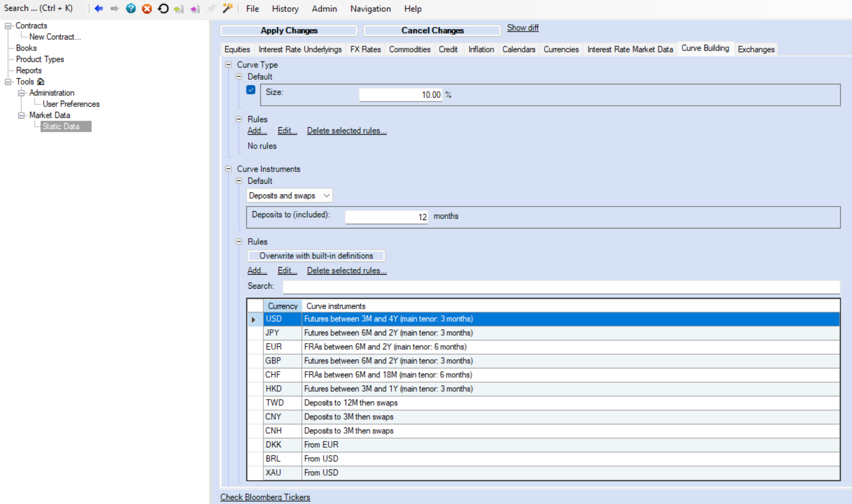Collapse Default section under Curve Type

click(239, 76)
